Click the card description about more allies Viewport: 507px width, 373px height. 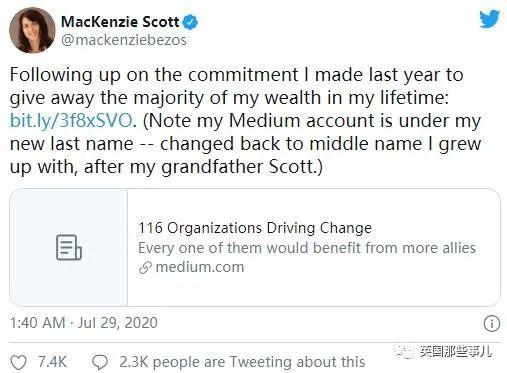click(307, 248)
